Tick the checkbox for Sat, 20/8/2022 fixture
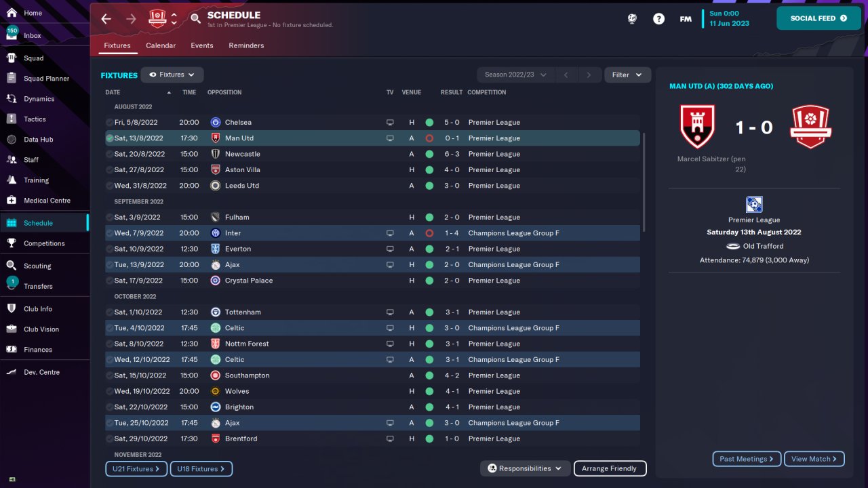The image size is (868, 488). (109, 154)
